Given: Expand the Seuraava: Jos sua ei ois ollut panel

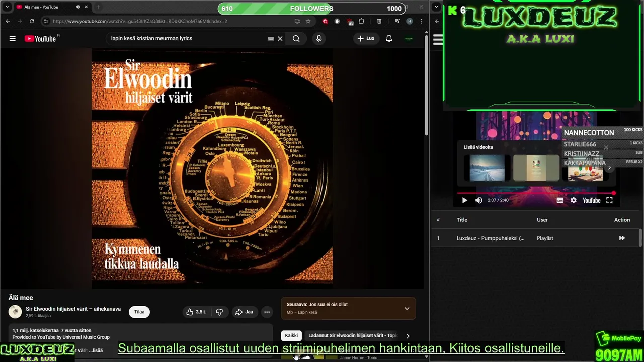Looking at the screenshot, I should click(407, 308).
